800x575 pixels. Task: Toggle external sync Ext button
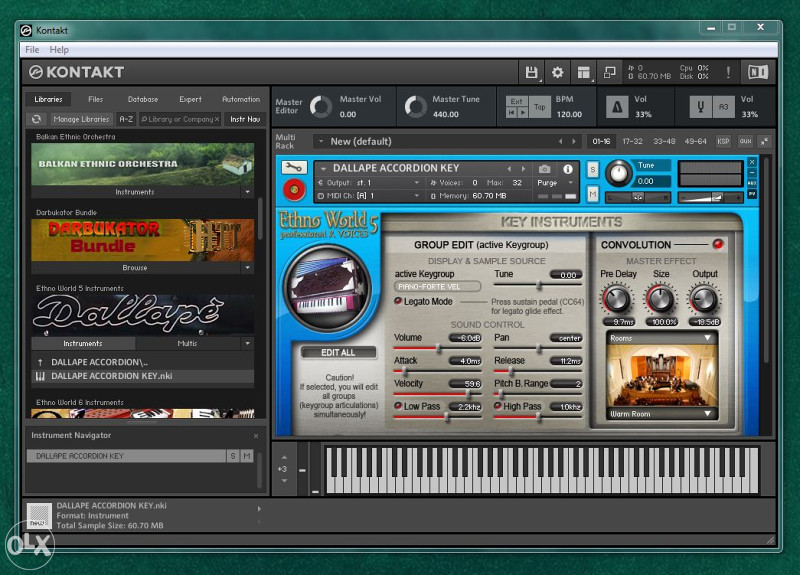tap(516, 102)
